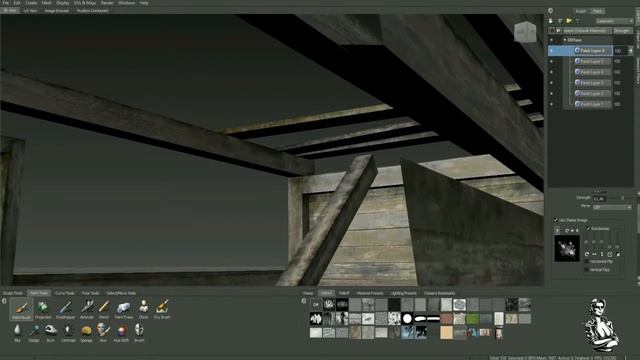Viewport: 640px width, 360px height.
Task: Select the Off stamp thumbnail
Action: pyautogui.click(x=316, y=304)
